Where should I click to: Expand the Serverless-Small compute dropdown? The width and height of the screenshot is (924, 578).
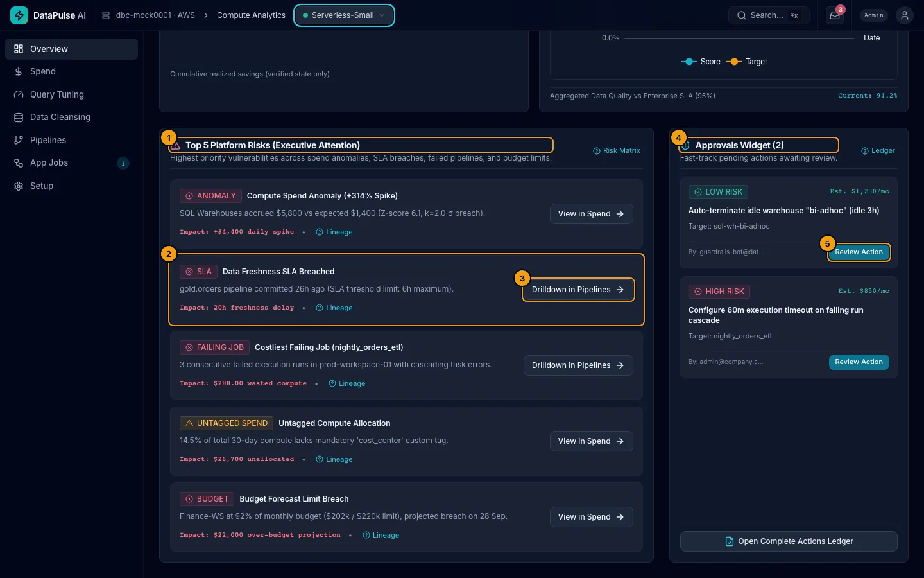[x=344, y=15]
